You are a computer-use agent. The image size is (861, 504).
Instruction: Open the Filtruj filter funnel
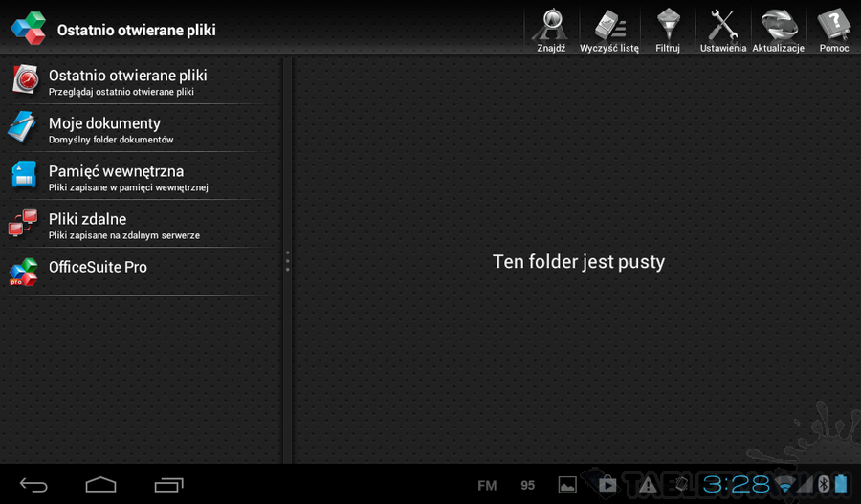(668, 29)
